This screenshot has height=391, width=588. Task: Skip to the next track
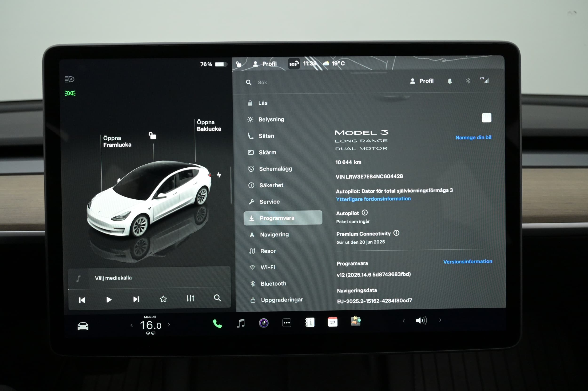(x=136, y=299)
